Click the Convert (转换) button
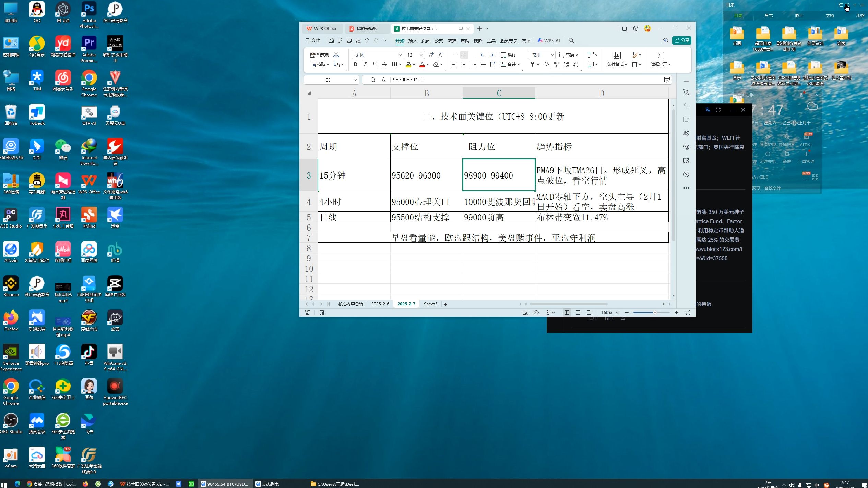This screenshot has width=868, height=488. (x=568, y=55)
